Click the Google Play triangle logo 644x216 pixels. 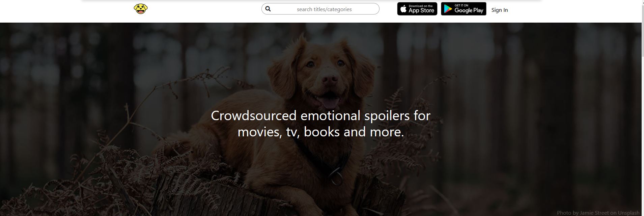coord(448,9)
